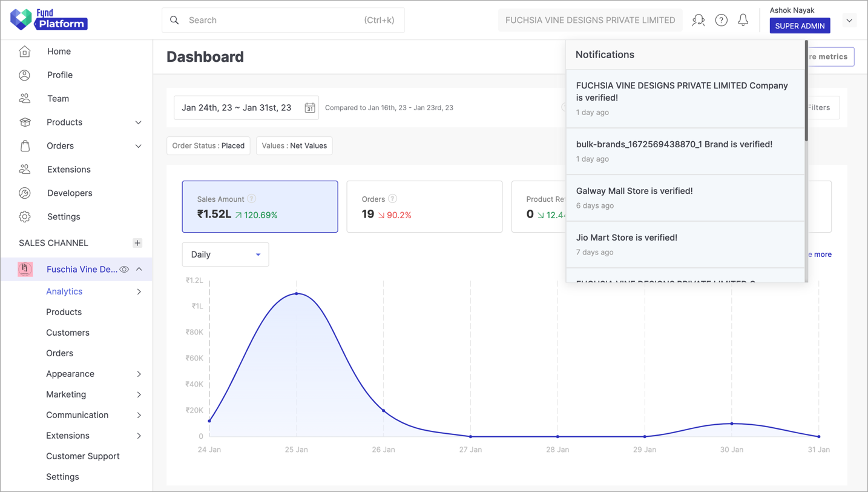Screen dimensions: 868x492
Task: Open Team in sidebar
Action: point(58,99)
